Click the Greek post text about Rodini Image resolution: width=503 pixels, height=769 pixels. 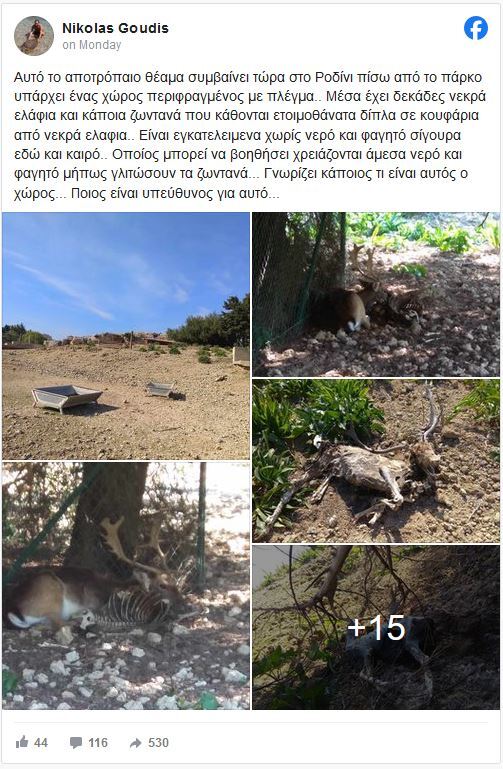250,135
